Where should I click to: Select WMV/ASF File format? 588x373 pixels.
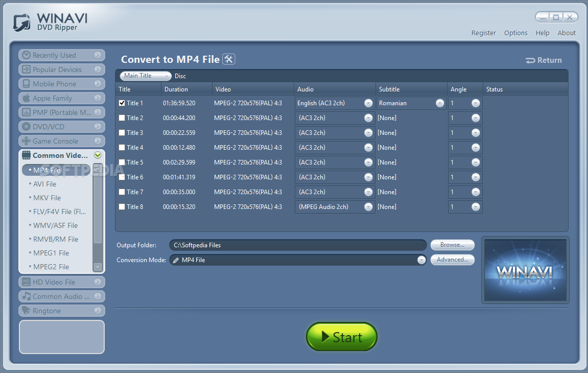click(x=55, y=225)
